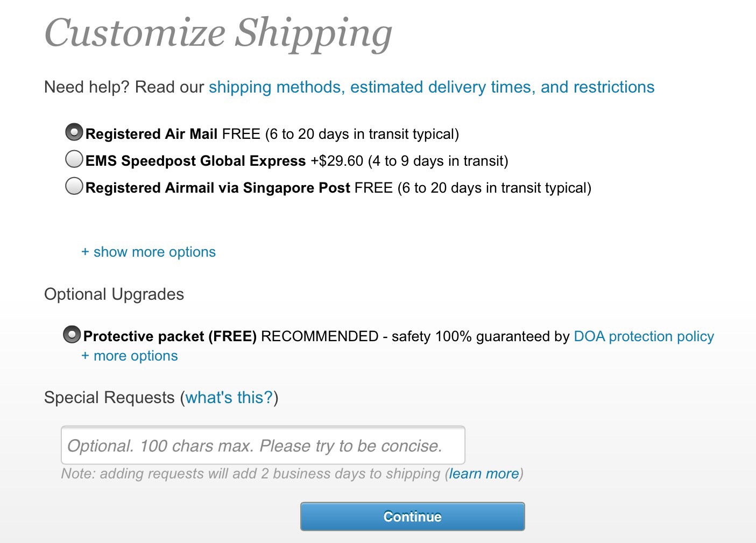Open the DOA protection policy link

pyautogui.click(x=644, y=336)
